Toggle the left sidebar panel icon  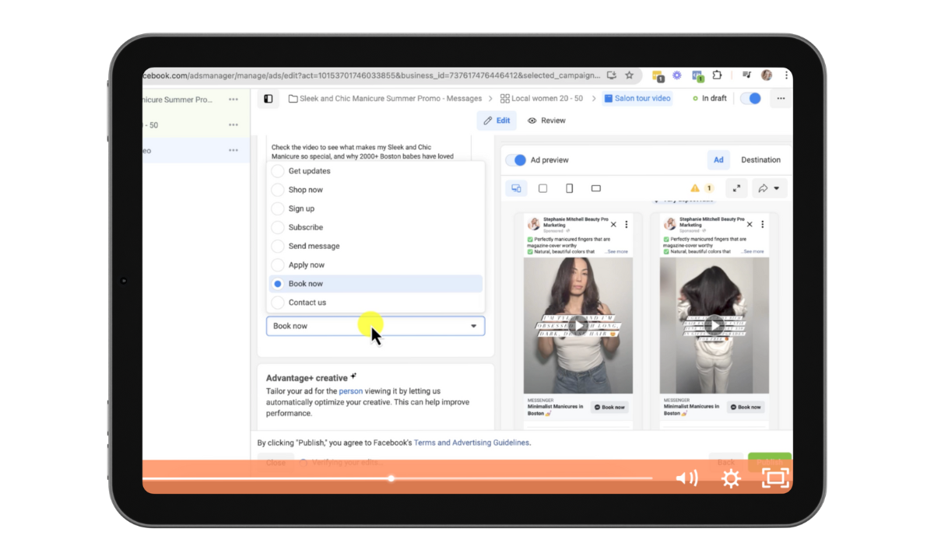[269, 99]
